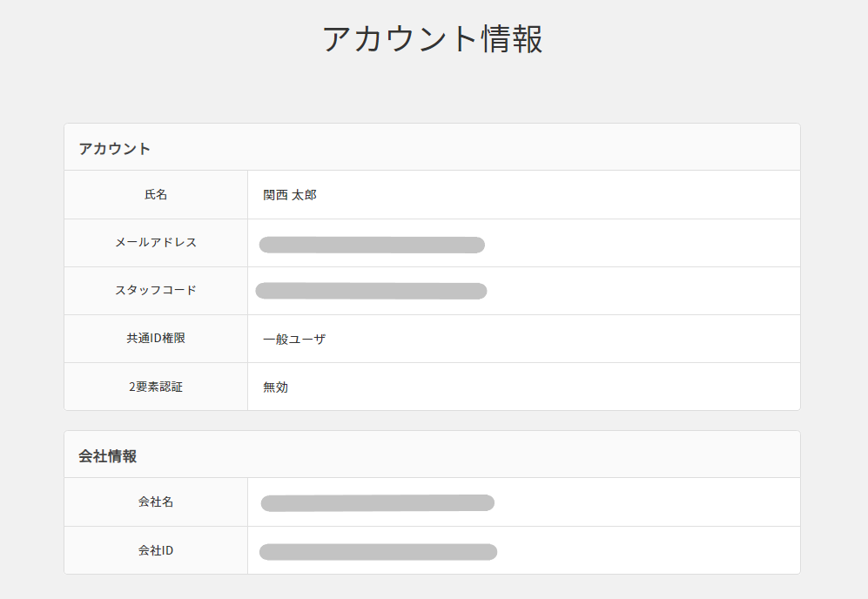Click the masked email address value
This screenshot has height=599, width=868.
(x=372, y=245)
